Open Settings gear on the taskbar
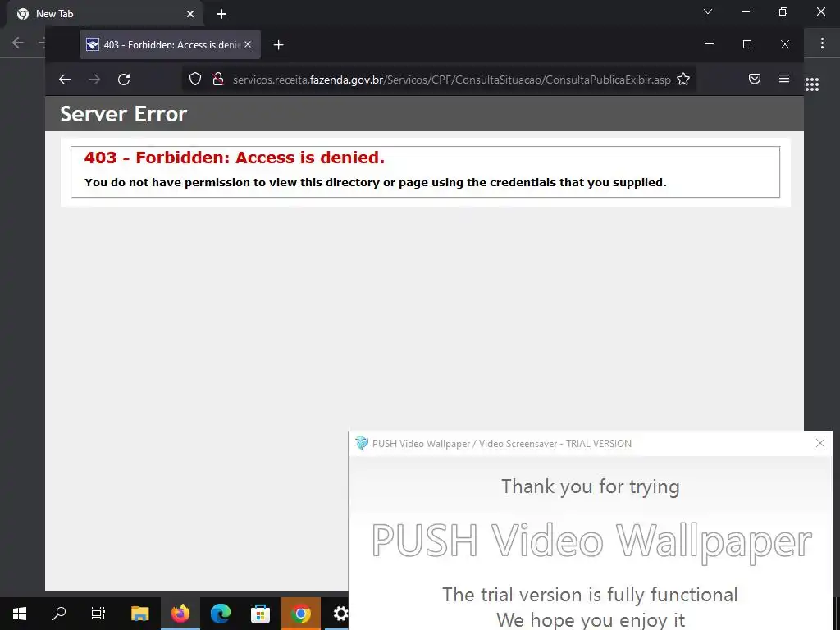This screenshot has width=840, height=630. click(x=340, y=614)
